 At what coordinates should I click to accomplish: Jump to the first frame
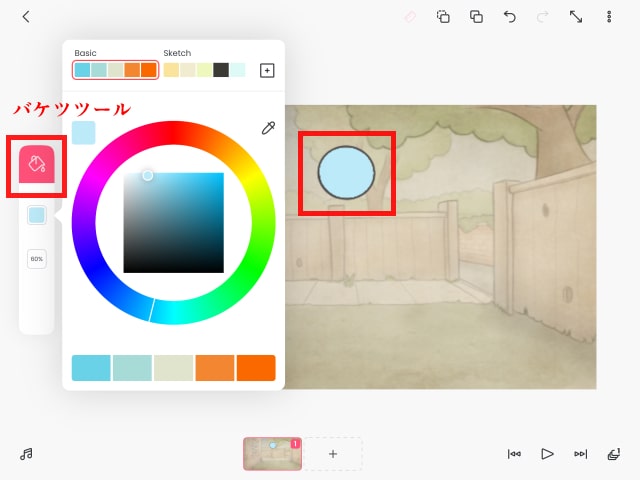(514, 454)
